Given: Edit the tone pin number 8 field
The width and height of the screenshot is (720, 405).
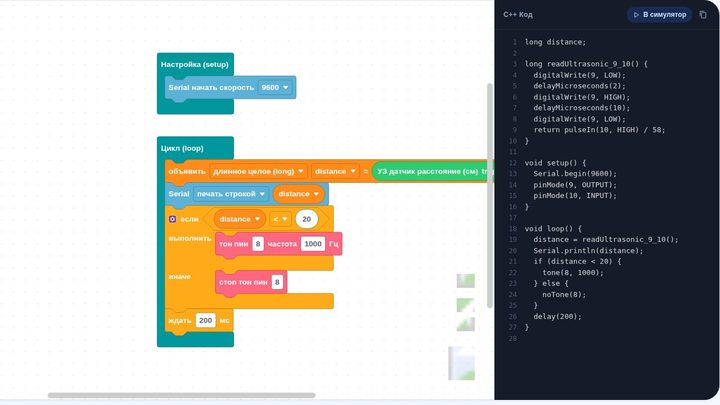Looking at the screenshot, I should coord(258,244).
